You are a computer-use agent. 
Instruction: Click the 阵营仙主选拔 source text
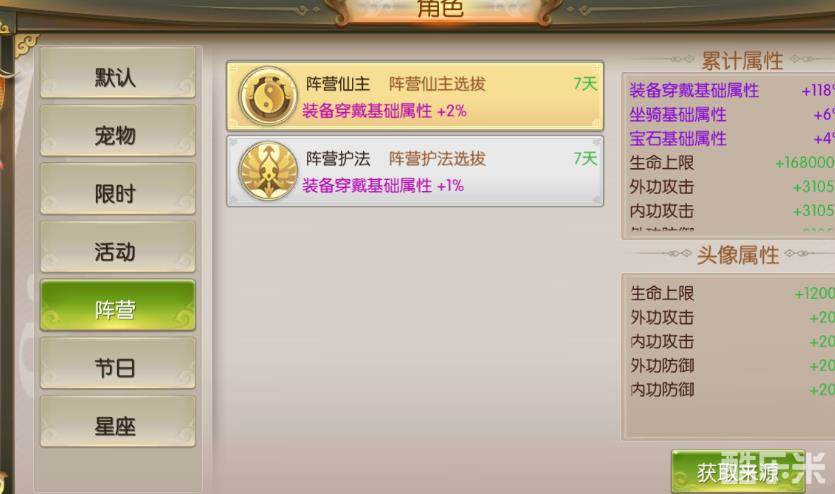click(437, 84)
